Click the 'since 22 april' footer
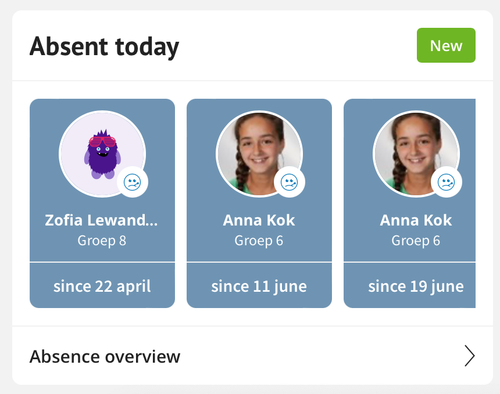Screen dimensions: 500x394 click(102, 286)
